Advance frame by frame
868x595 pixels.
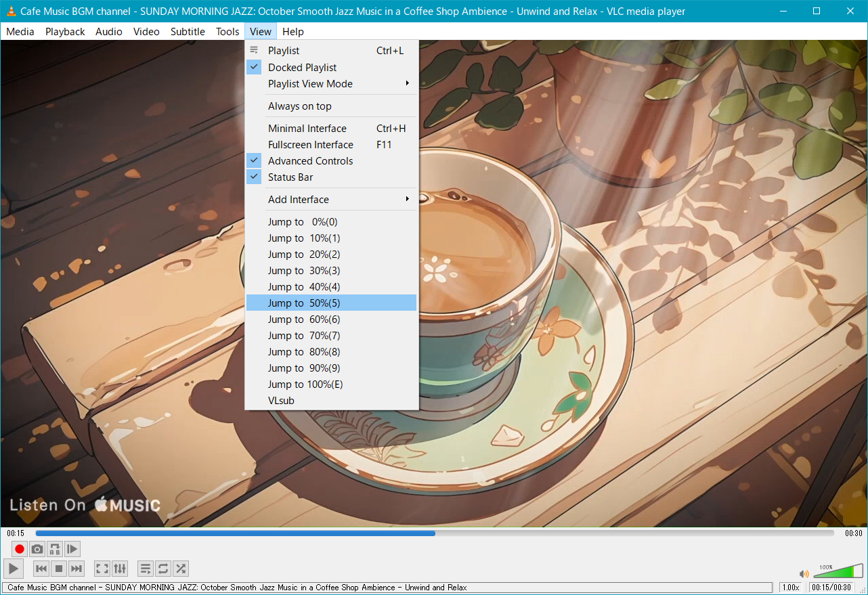click(72, 549)
